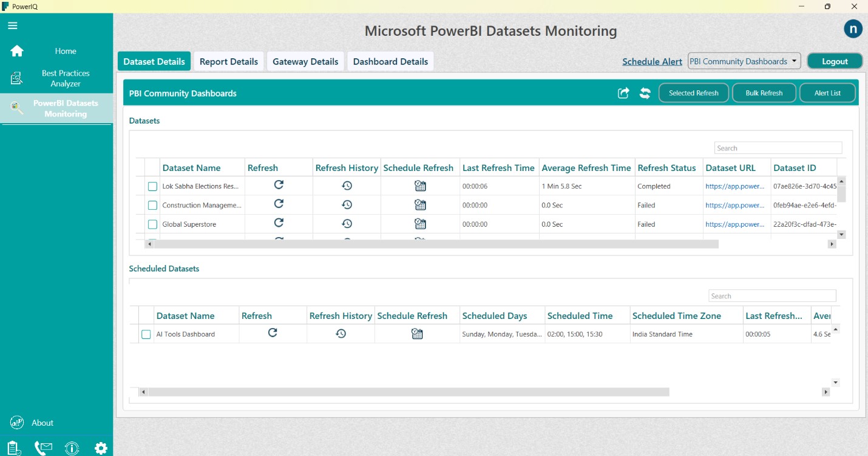This screenshot has width=868, height=456.
Task: Open the hamburger menu in the sidebar
Action: pos(13,25)
